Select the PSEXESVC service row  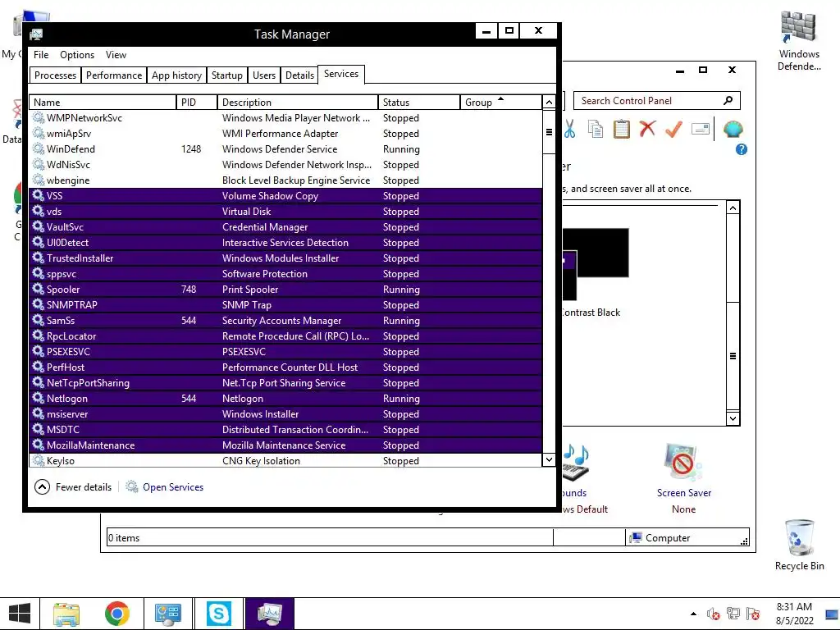[285, 351]
